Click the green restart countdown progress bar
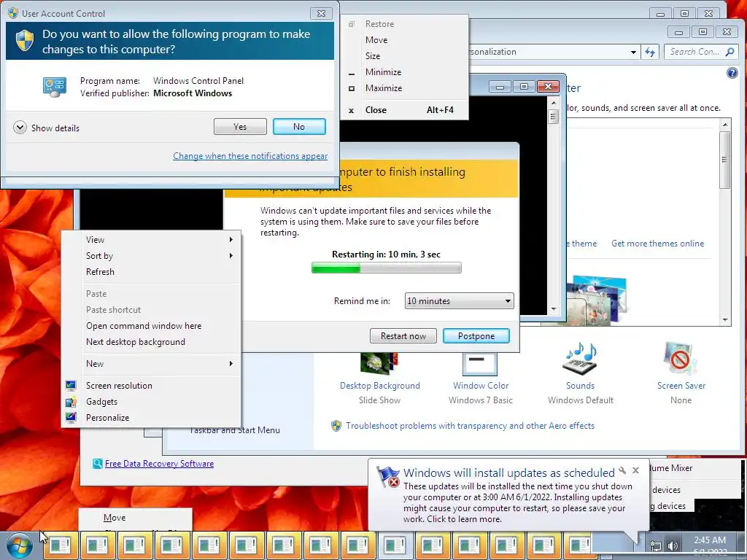The width and height of the screenshot is (747, 560). click(x=387, y=268)
